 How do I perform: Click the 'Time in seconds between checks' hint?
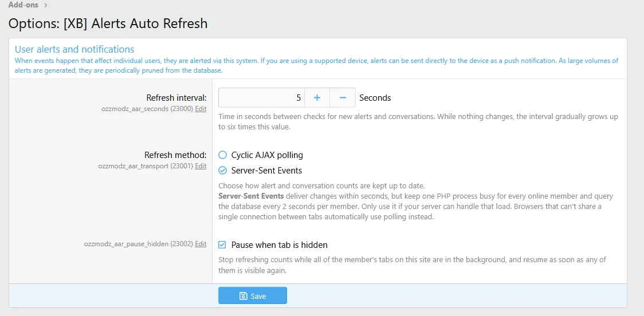click(x=418, y=122)
